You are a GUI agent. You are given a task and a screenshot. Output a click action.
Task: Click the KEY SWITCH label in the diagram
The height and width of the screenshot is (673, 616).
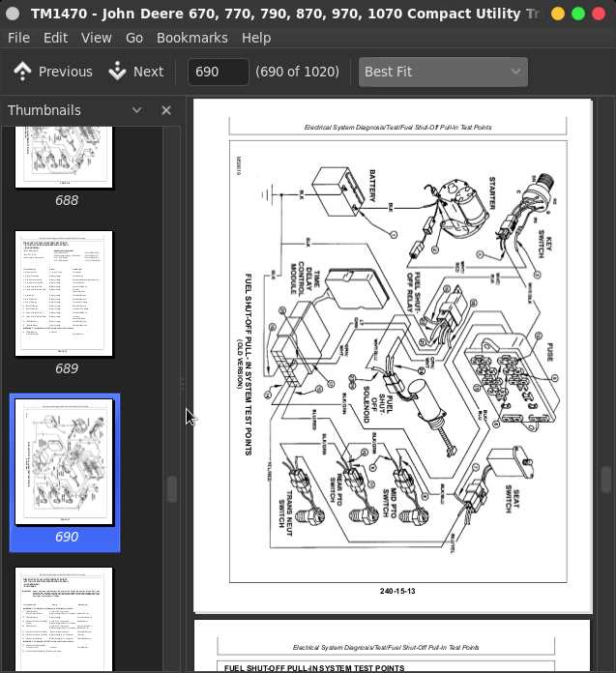click(x=544, y=244)
